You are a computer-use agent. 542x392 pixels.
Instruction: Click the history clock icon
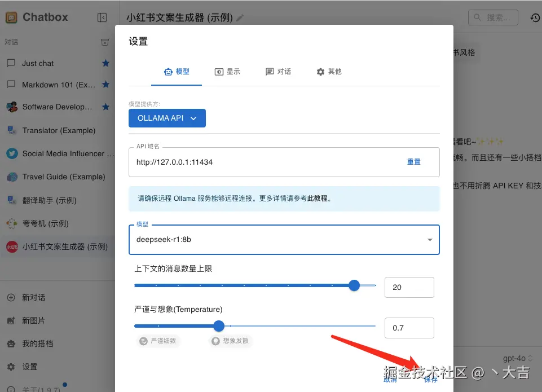[535, 17]
